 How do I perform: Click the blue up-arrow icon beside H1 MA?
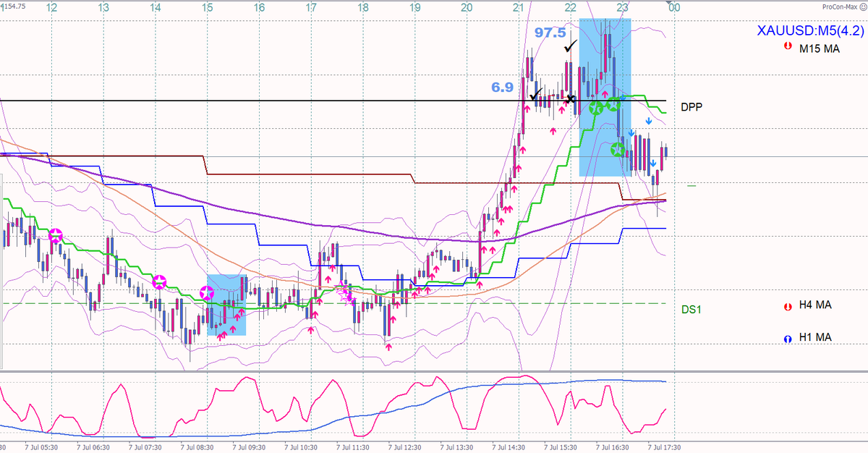click(787, 338)
